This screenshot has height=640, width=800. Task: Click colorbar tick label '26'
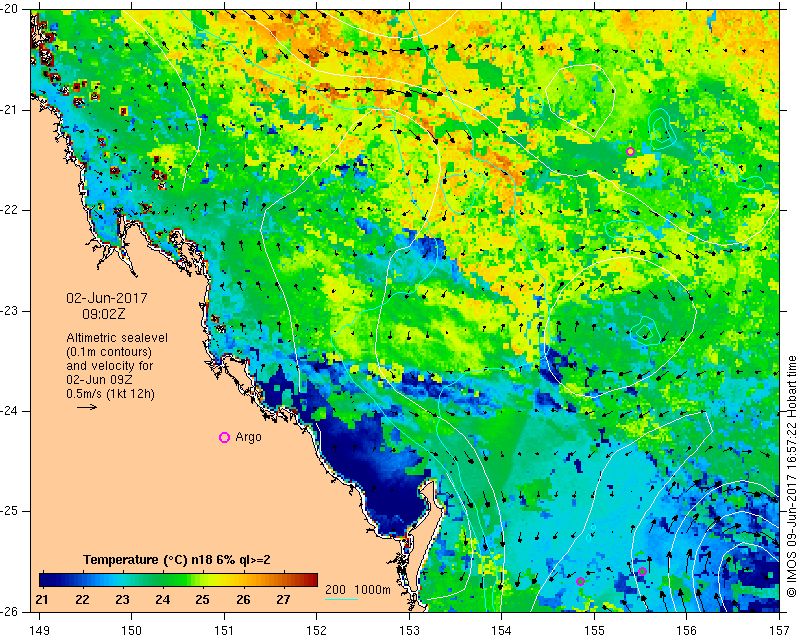pos(243,600)
